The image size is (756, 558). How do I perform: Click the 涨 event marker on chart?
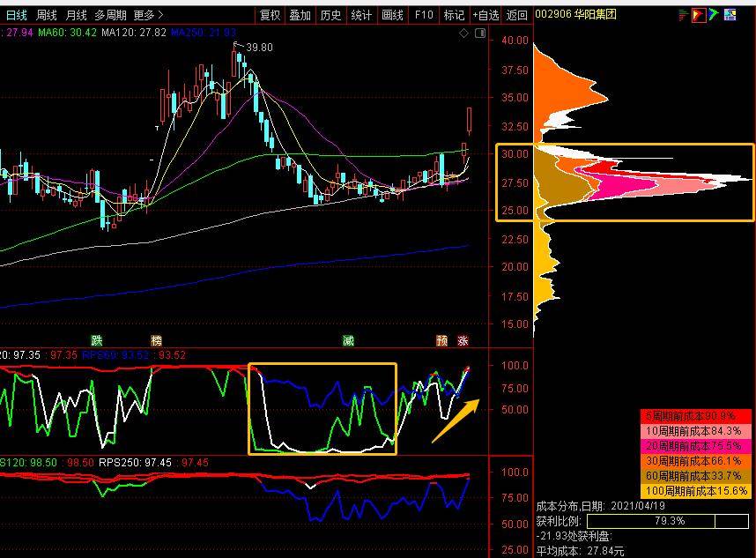(463, 340)
